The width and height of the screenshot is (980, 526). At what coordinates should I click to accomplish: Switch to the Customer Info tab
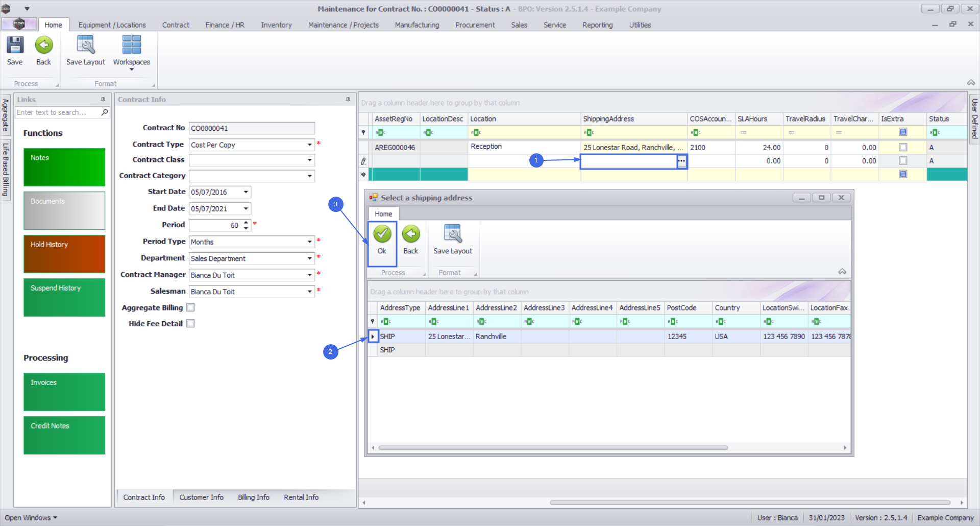tap(202, 497)
